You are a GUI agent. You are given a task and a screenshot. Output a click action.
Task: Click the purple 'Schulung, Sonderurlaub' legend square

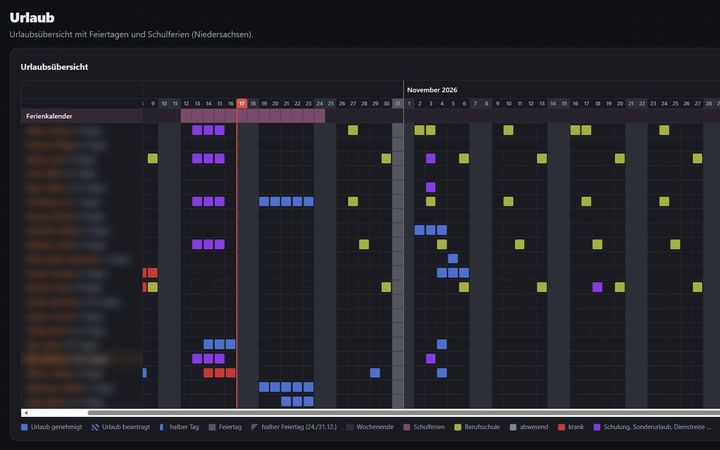[x=596, y=427]
